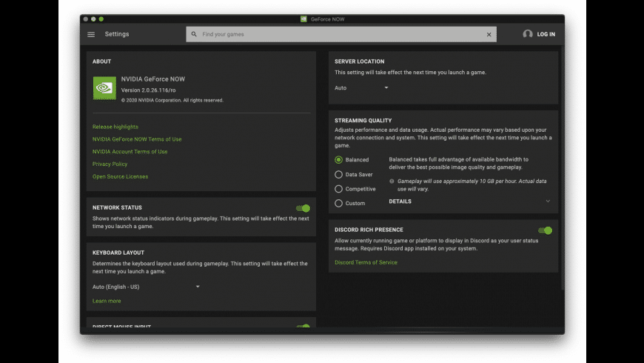This screenshot has width=644, height=363.
Task: Click GeForce NOW title bar icon
Action: tap(303, 19)
